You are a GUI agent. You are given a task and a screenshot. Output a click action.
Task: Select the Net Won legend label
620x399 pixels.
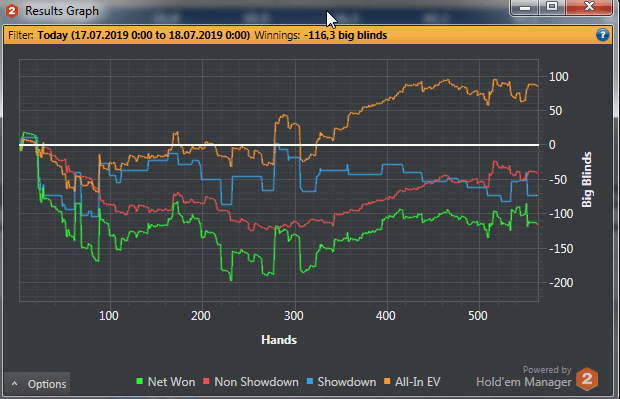(171, 382)
